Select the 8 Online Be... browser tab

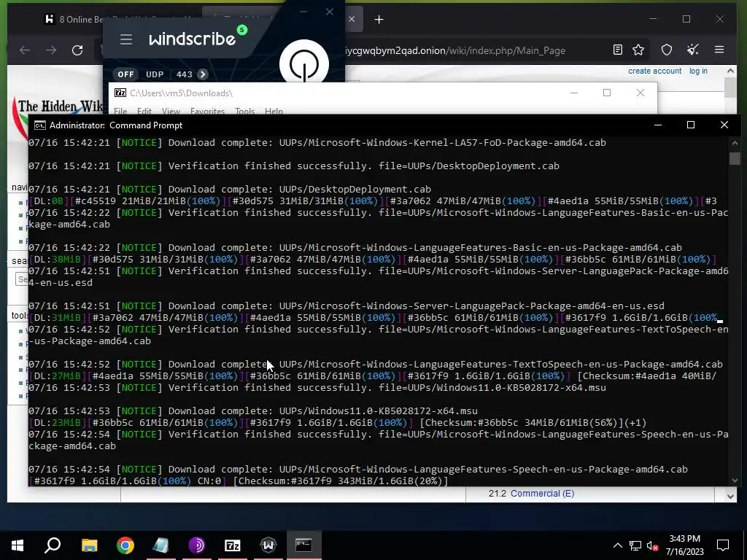click(x=74, y=20)
